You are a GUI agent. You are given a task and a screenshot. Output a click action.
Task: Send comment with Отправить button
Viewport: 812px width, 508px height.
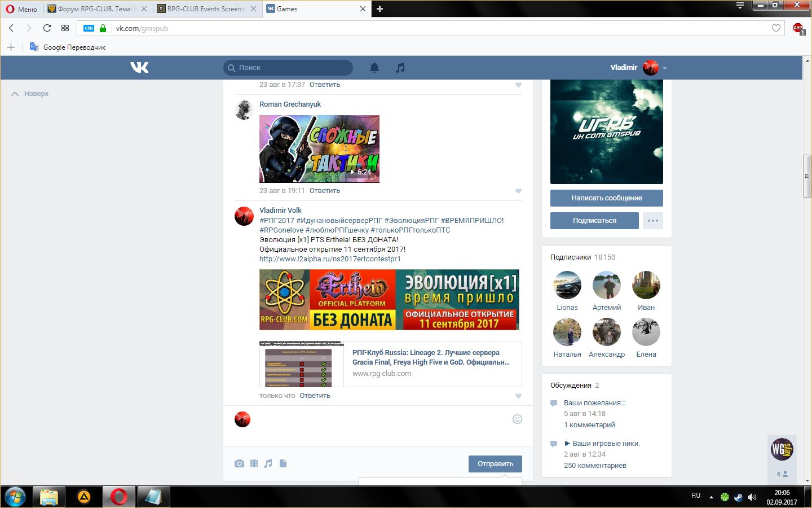tap(495, 464)
